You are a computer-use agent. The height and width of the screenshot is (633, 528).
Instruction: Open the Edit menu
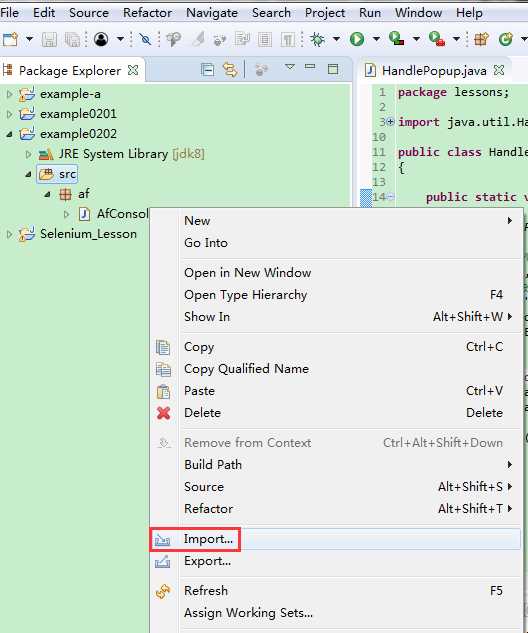[x=44, y=13]
